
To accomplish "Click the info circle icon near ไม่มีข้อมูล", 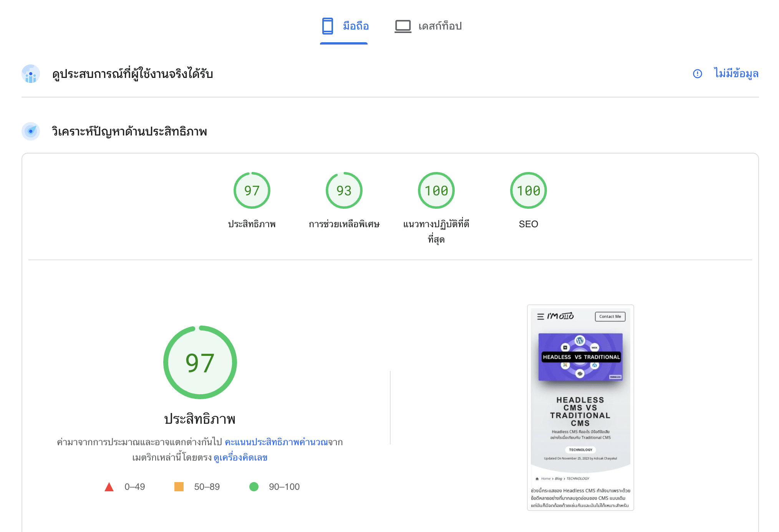I will click(697, 74).
